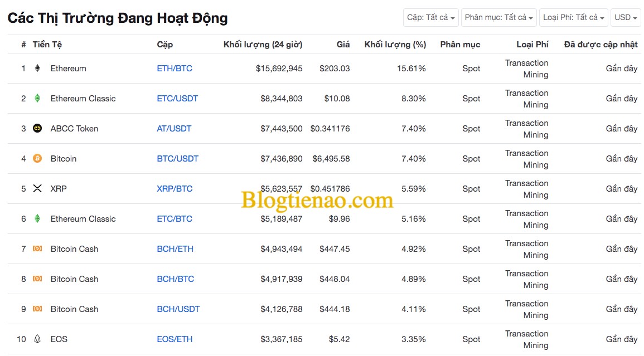Open the USD currency dropdown
644x356 pixels.
point(626,18)
